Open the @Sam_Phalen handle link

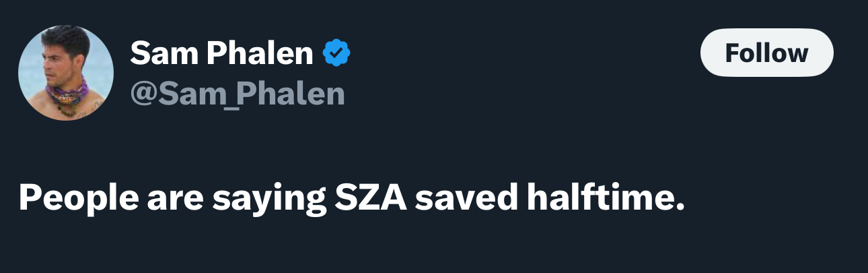click(237, 94)
